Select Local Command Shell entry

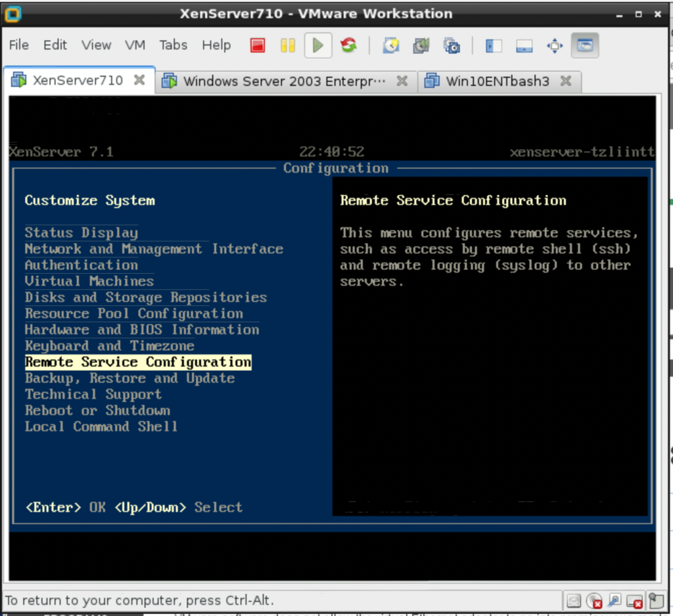point(101,427)
